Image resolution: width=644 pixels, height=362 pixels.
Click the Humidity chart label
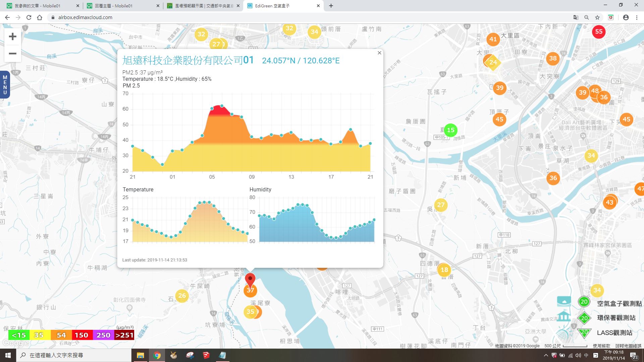pyautogui.click(x=260, y=189)
